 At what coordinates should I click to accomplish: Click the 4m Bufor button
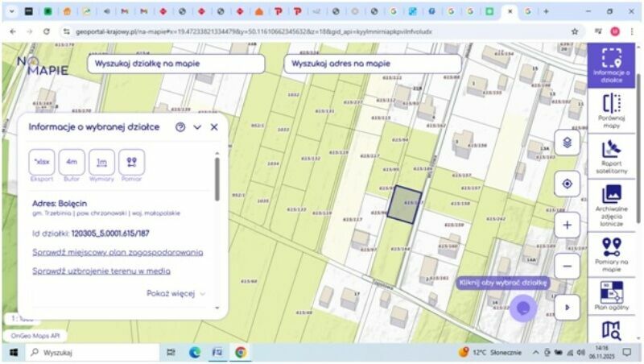[x=72, y=162]
